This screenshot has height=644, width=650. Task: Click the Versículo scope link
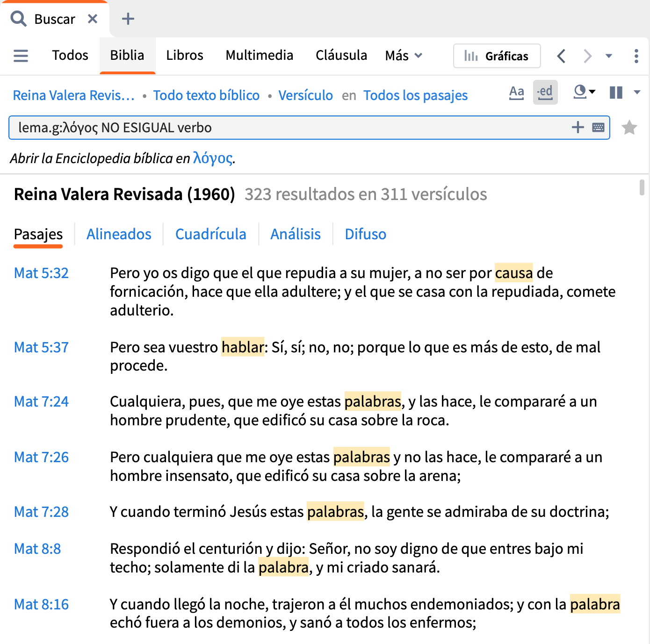(x=306, y=95)
